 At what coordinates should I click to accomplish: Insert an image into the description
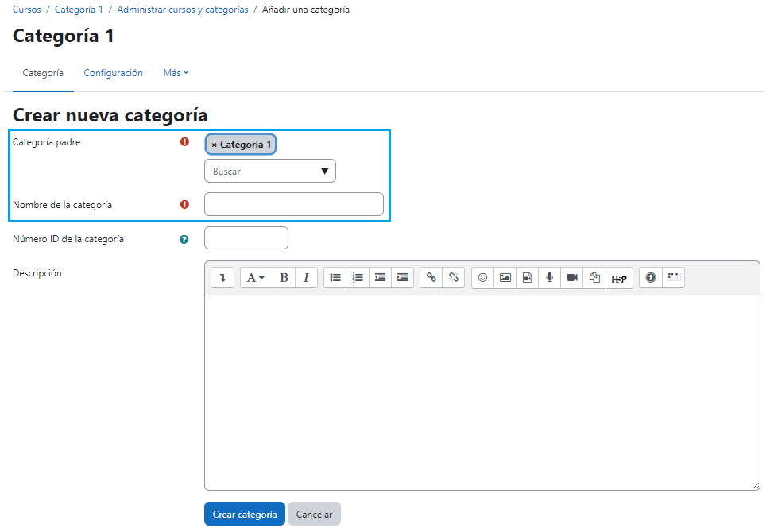(x=505, y=277)
